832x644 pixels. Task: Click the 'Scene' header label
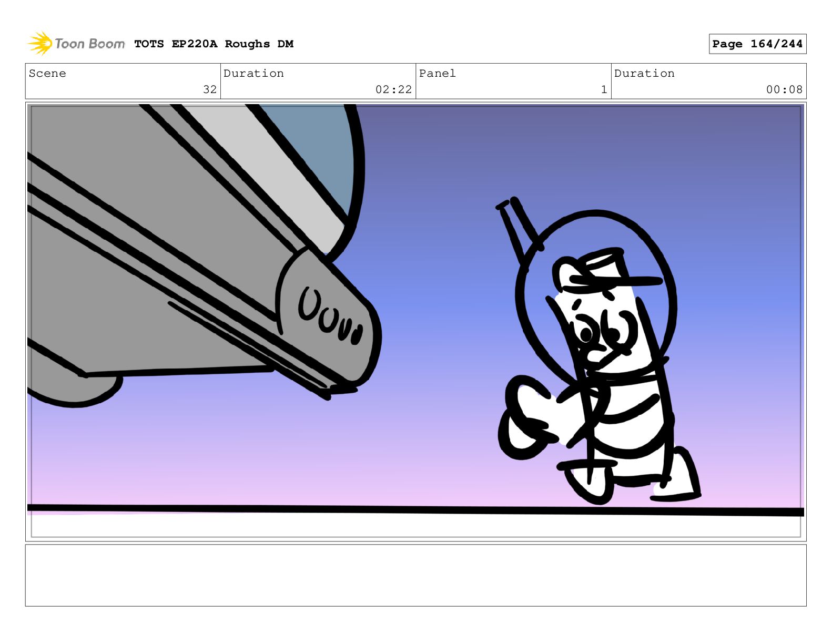[47, 73]
